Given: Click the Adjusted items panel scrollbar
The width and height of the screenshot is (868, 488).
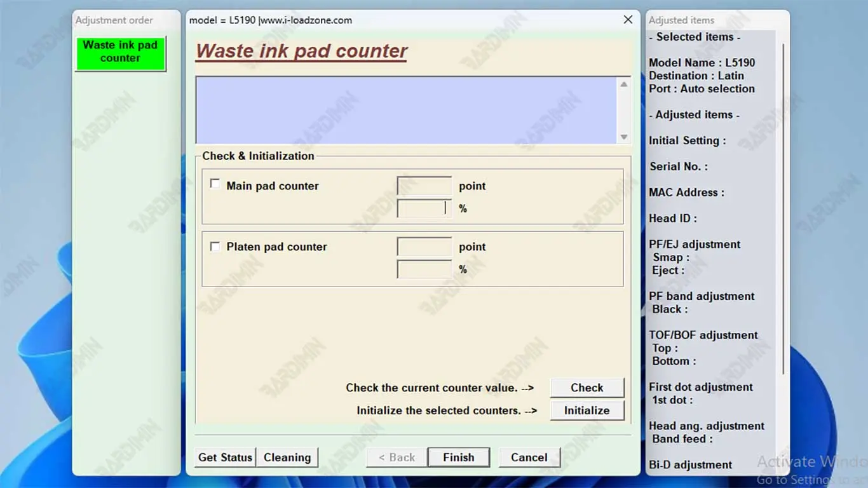Looking at the screenshot, I should (783, 210).
